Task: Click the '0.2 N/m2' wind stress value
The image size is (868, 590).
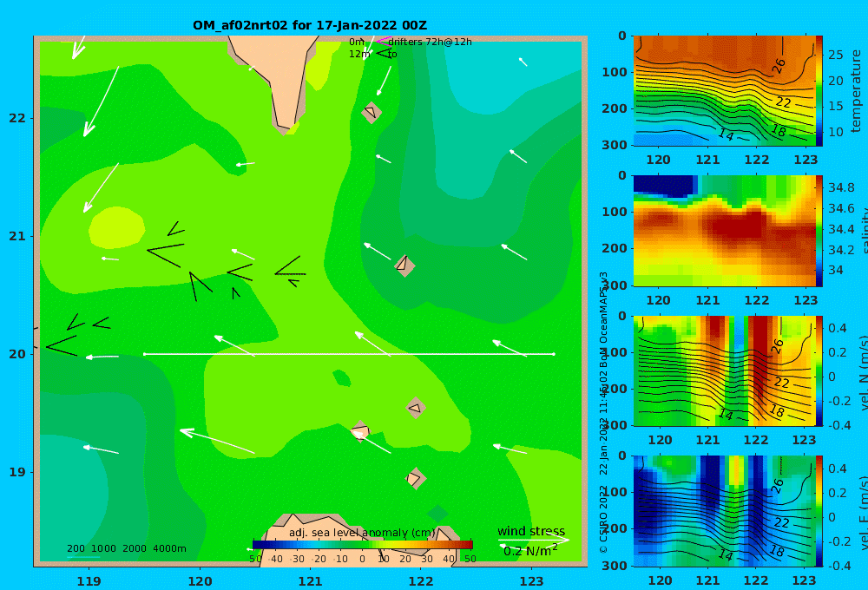Action: (x=530, y=551)
